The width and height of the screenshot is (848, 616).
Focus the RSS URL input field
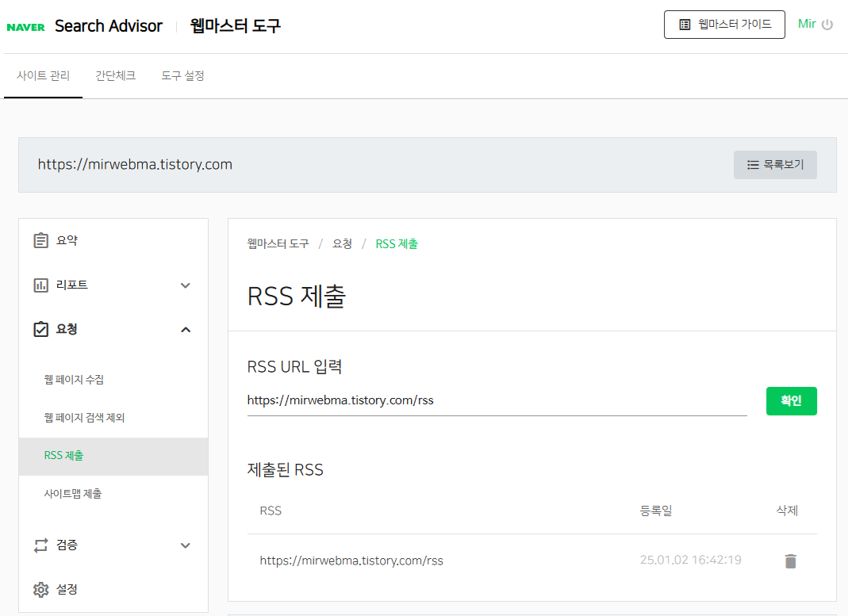tap(497, 400)
